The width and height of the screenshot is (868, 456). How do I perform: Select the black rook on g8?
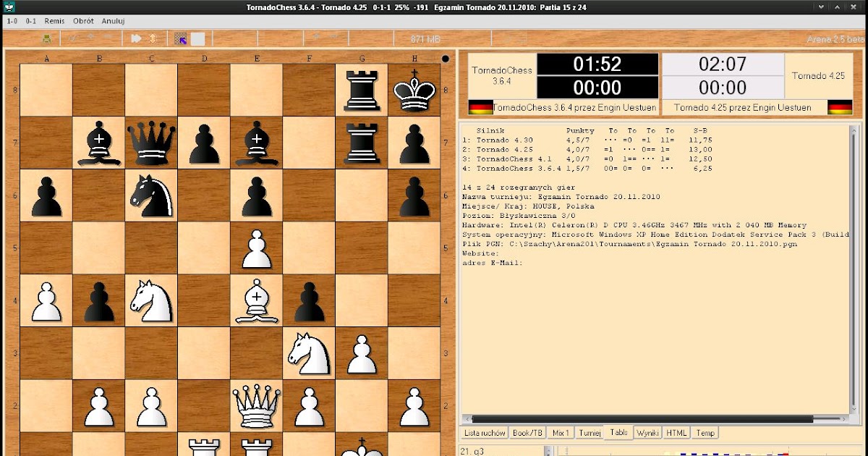362,89
